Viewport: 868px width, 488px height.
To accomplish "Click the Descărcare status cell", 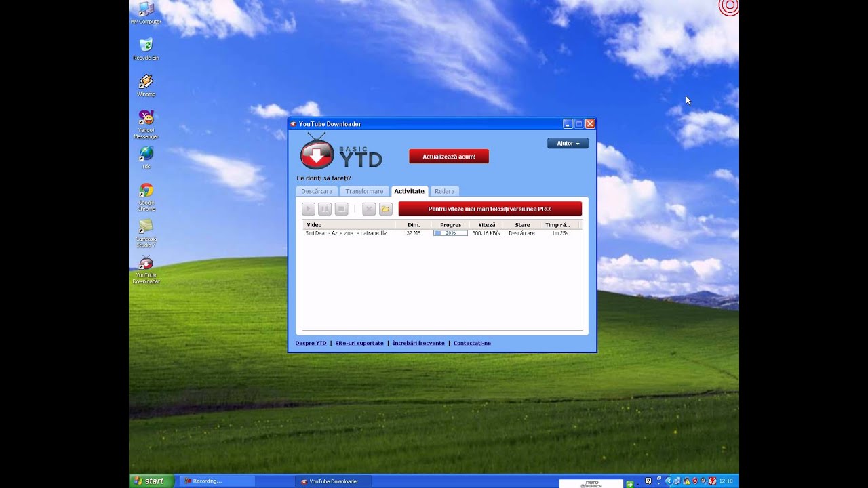I will tap(522, 233).
